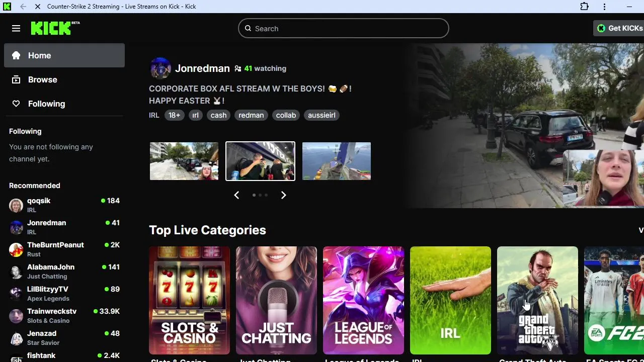This screenshot has height=362, width=644.
Task: Open browser three-dot menu
Action: [604, 7]
